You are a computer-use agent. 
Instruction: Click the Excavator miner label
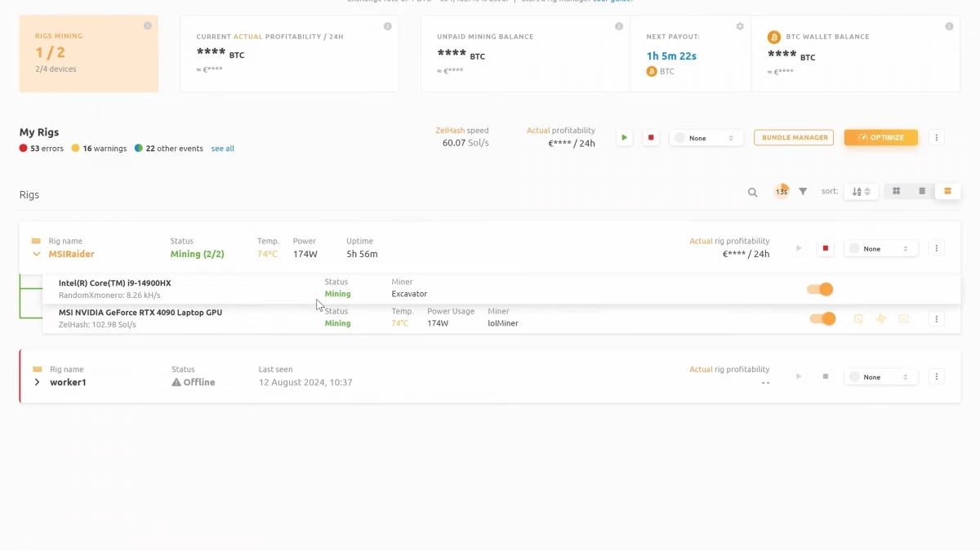pos(409,294)
